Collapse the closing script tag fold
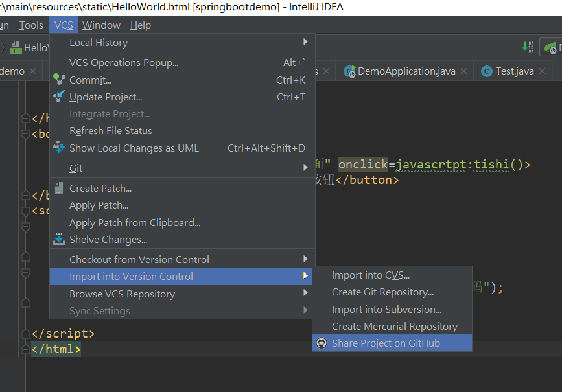Image resolution: width=562 pixels, height=392 pixels. coord(25,334)
